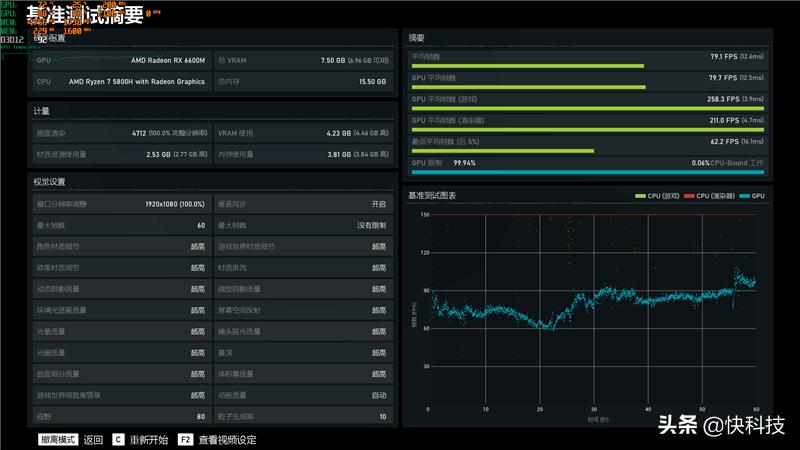
Task: Select the 垂直同步 开启 row
Action: pyautogui.click(x=302, y=204)
